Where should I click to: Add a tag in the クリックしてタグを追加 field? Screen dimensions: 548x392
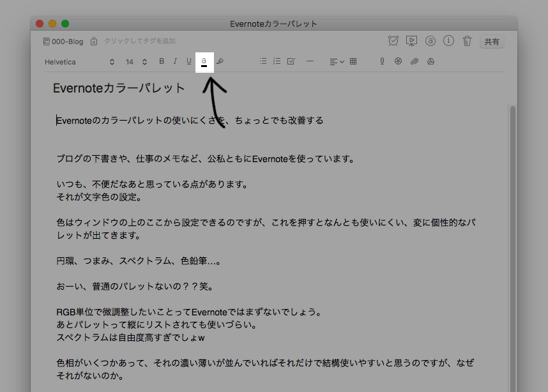140,41
